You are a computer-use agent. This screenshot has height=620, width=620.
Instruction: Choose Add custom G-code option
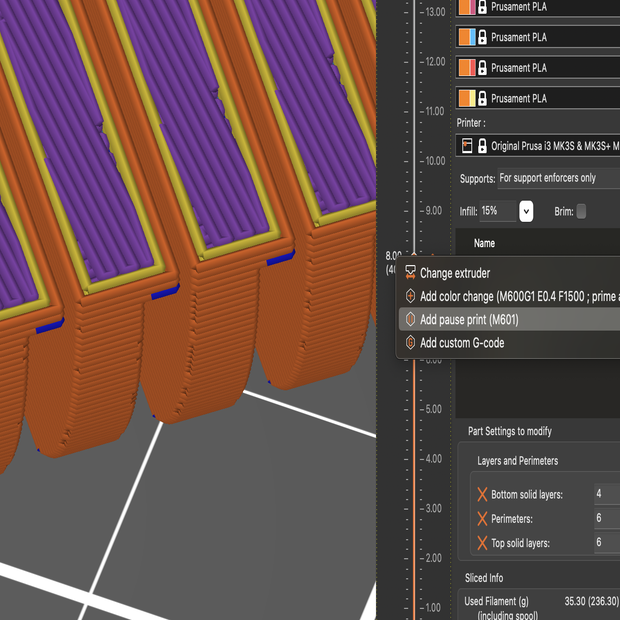pyautogui.click(x=461, y=343)
